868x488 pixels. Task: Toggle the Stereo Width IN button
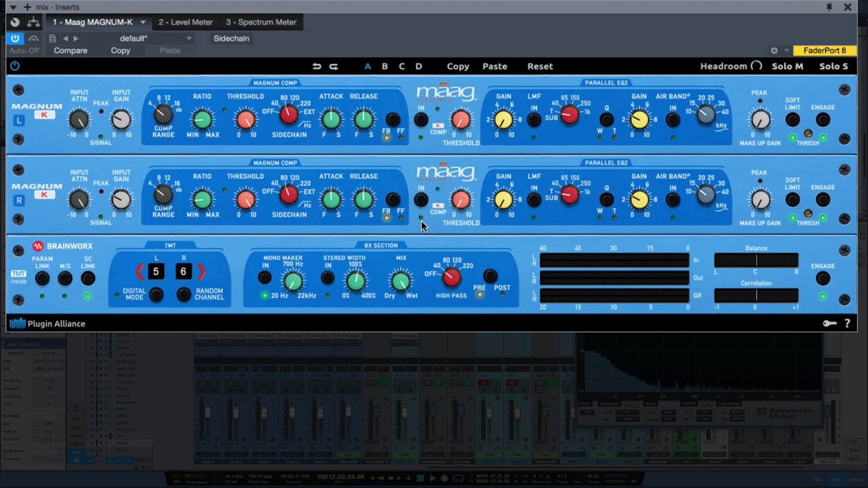[328, 278]
